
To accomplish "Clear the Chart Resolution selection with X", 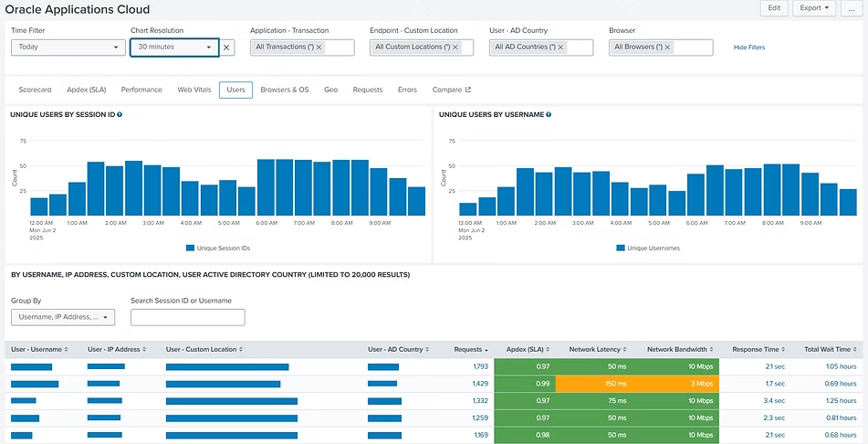I will pos(227,47).
